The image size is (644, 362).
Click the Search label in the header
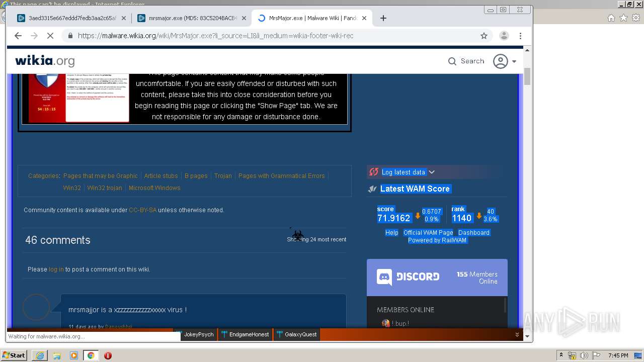click(x=472, y=61)
